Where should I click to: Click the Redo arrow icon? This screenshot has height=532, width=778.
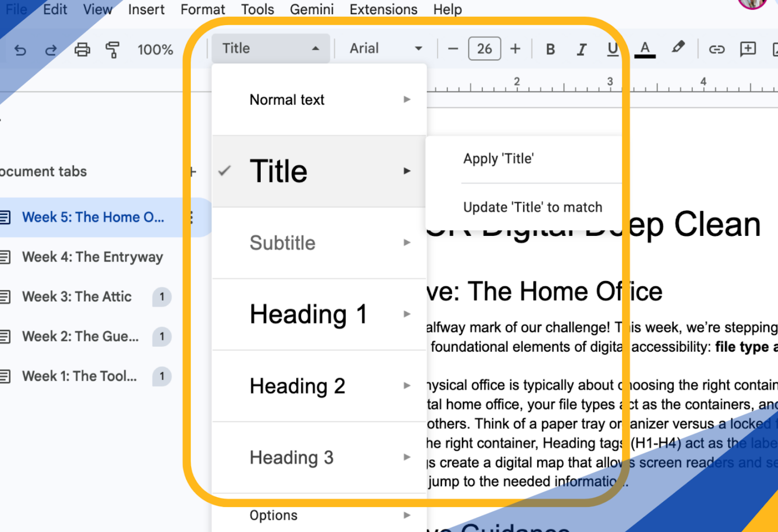pos(51,50)
